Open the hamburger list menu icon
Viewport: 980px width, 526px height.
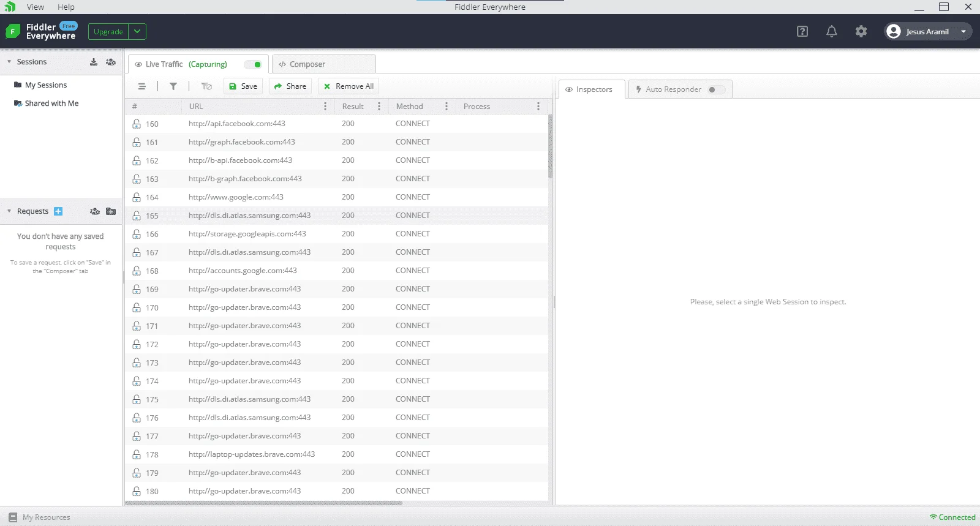tap(142, 86)
